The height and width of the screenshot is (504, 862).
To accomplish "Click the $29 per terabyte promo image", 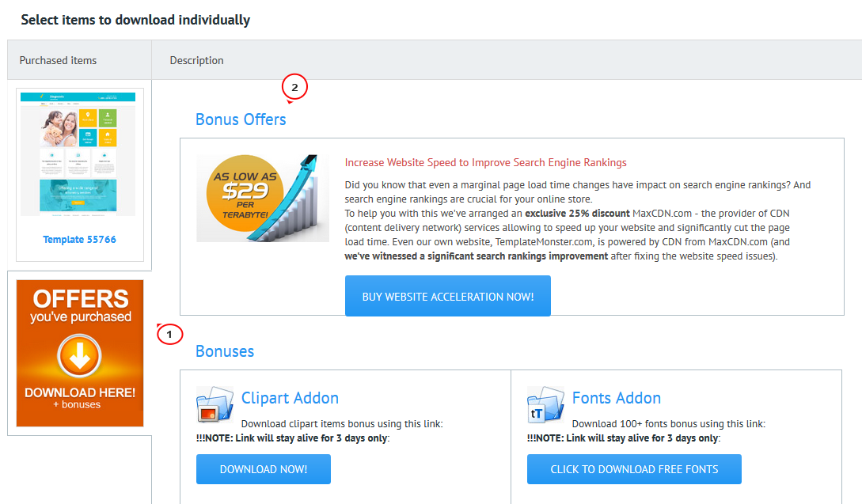I will [x=263, y=198].
